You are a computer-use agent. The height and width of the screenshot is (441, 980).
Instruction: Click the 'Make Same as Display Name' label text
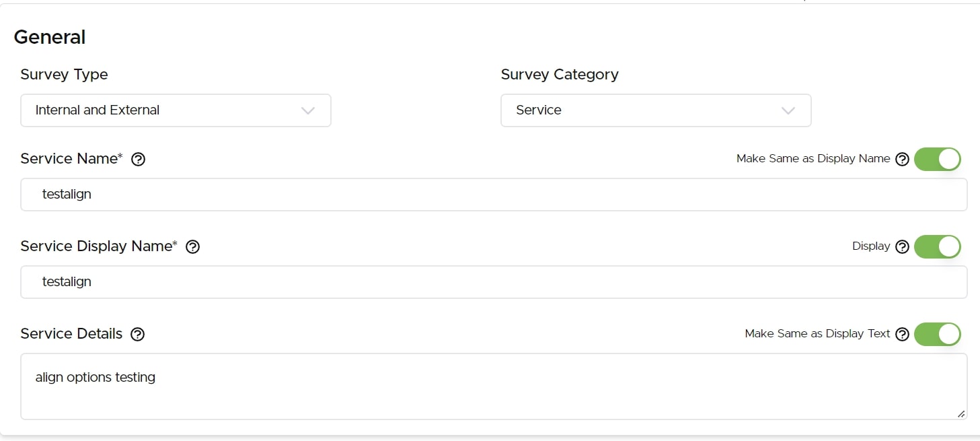pyautogui.click(x=813, y=159)
